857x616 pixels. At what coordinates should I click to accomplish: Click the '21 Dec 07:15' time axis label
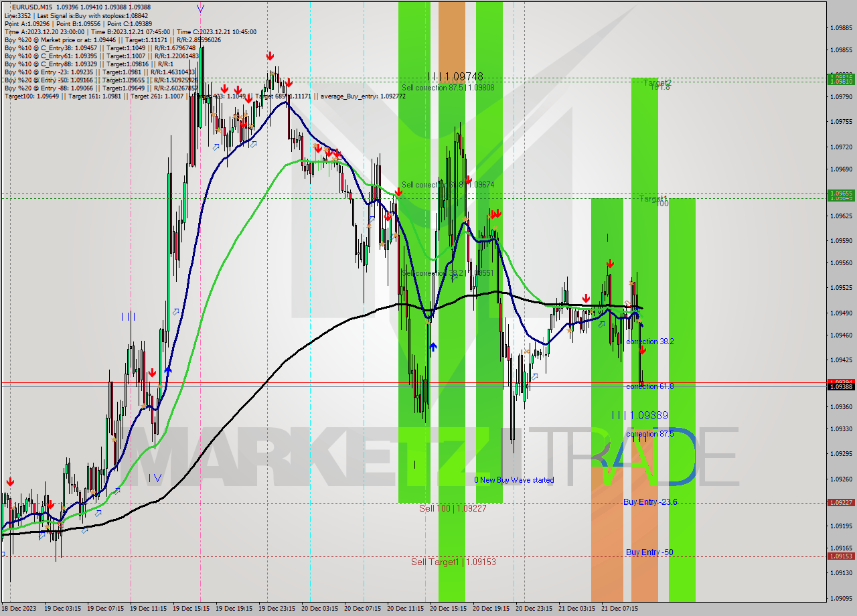(620, 609)
